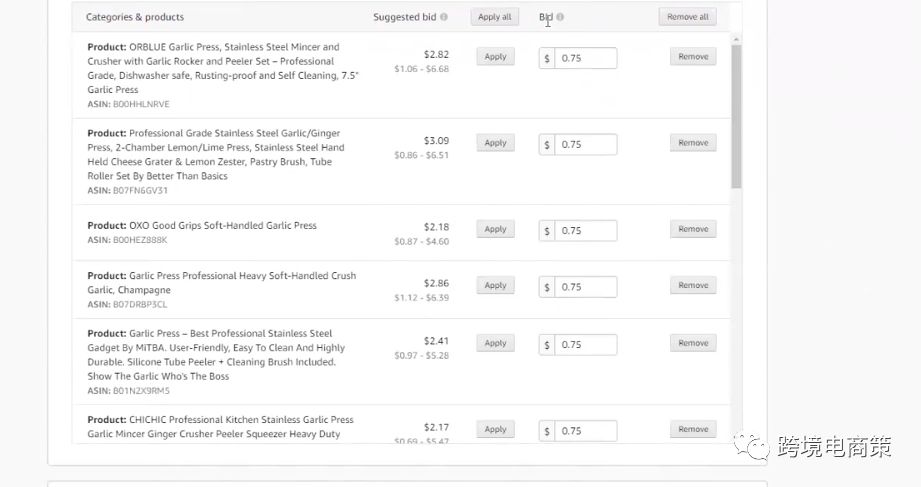Edit bid field for OXO Good Grips
This screenshot has height=487, width=921.
coord(585,231)
